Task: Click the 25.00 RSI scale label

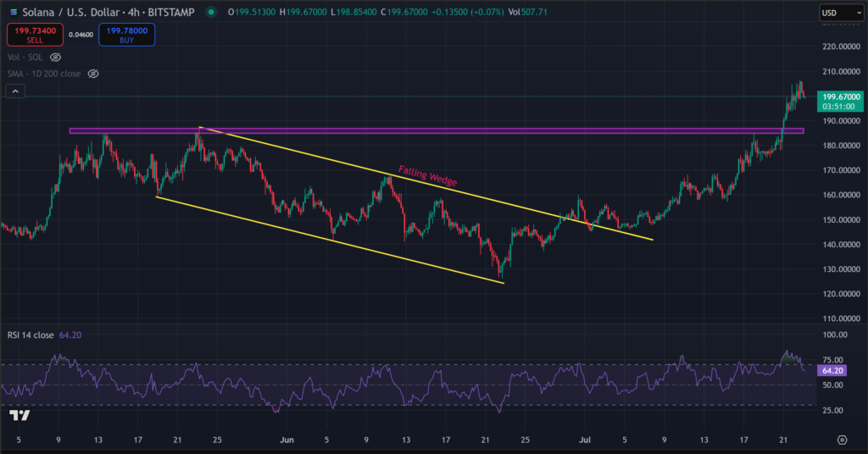Action: pos(832,410)
